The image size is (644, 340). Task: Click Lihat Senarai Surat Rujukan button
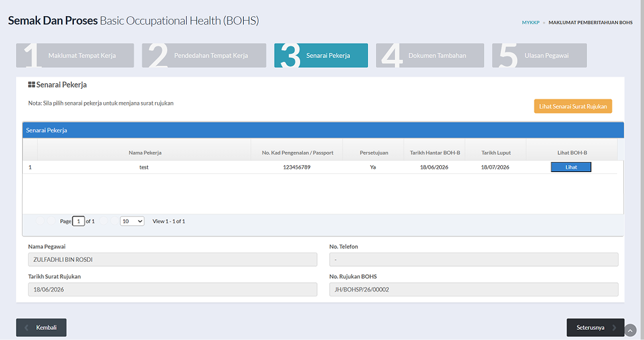[573, 106]
